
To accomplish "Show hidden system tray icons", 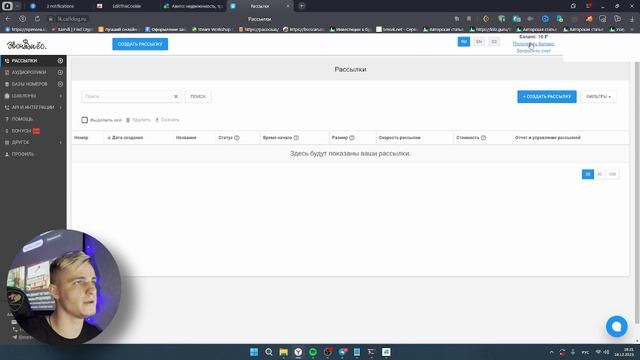I will point(551,352).
